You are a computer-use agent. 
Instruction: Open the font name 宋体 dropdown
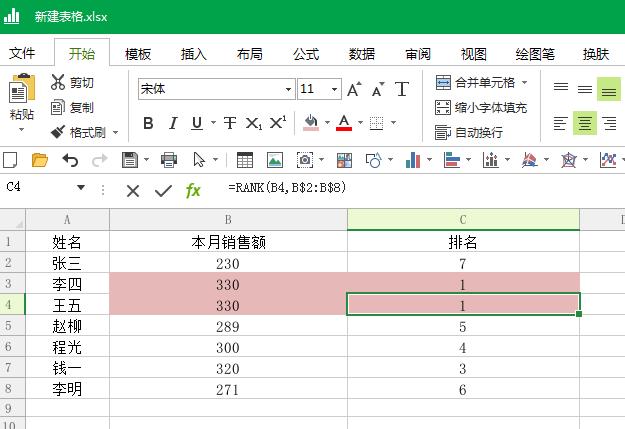(288, 89)
